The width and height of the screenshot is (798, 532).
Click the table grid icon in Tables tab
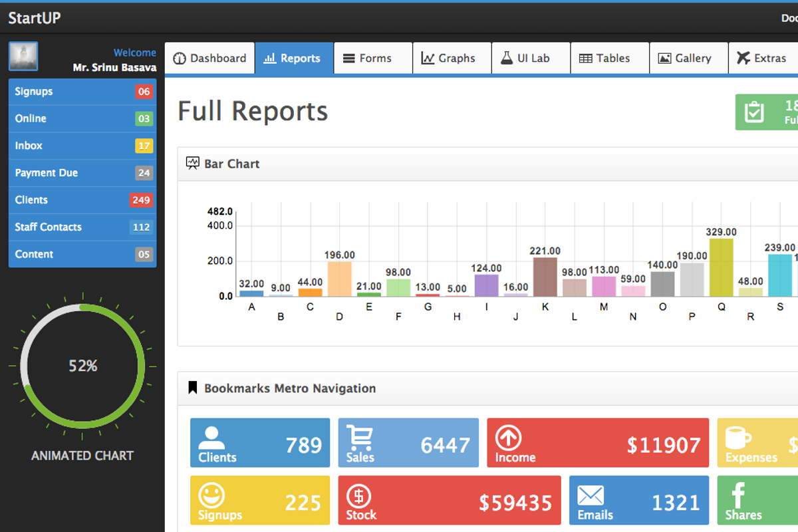point(585,59)
